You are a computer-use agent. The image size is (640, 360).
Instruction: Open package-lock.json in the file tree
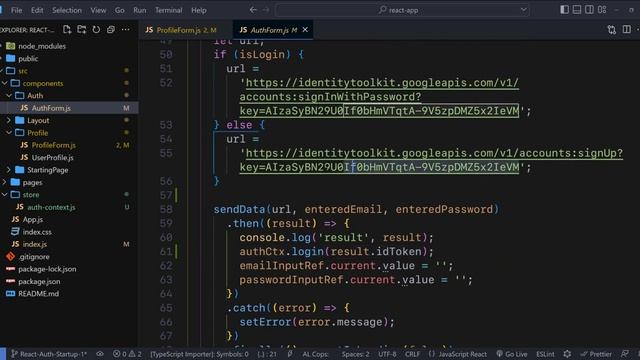pos(47,269)
